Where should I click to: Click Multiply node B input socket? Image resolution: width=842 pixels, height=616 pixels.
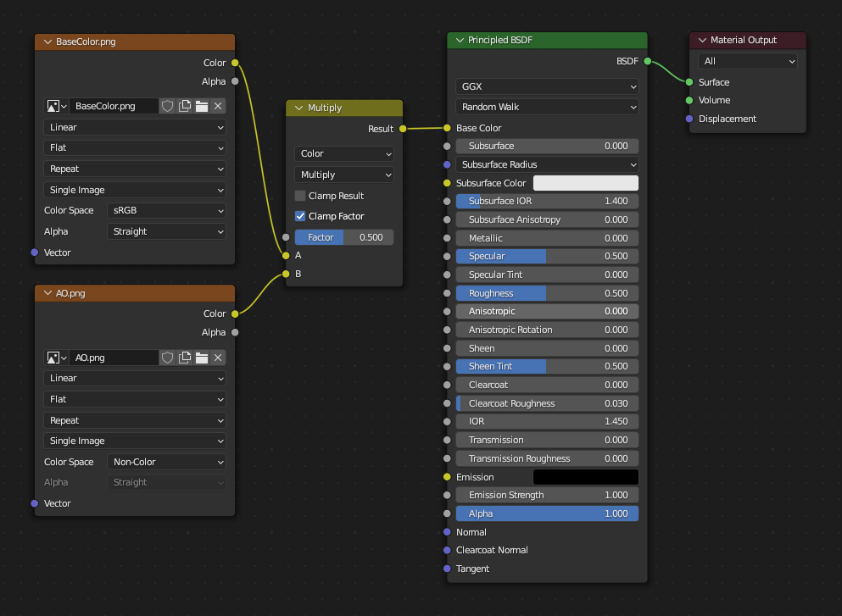(x=286, y=275)
